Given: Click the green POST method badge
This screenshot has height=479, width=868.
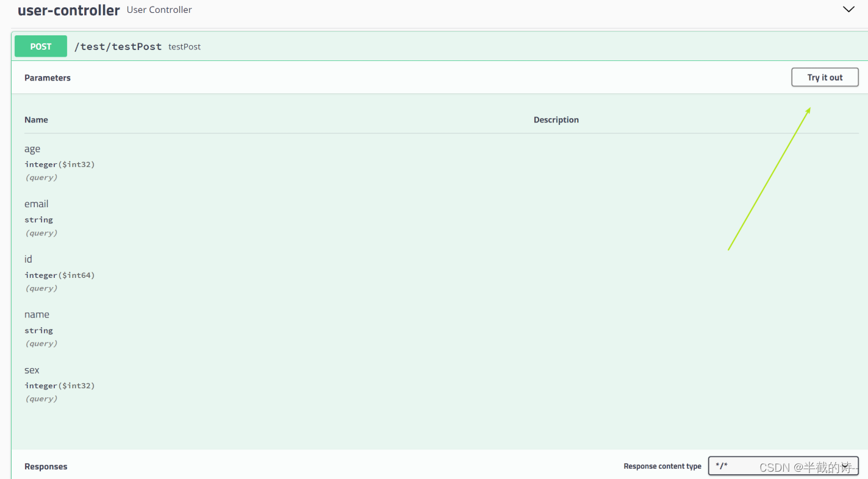Looking at the screenshot, I should click(40, 46).
